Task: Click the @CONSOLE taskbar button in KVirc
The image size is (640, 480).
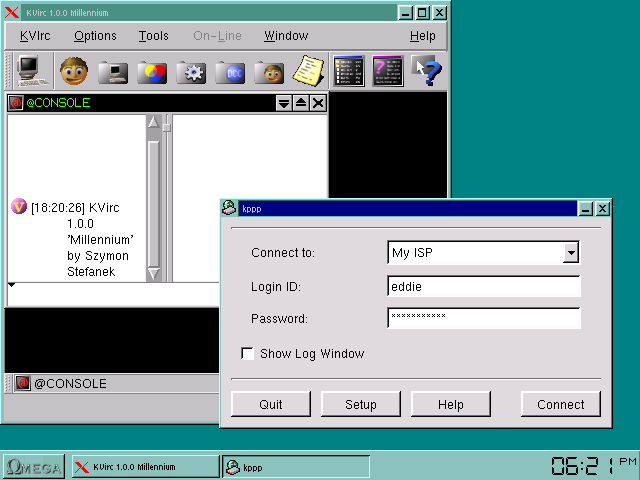Action: tap(116, 383)
